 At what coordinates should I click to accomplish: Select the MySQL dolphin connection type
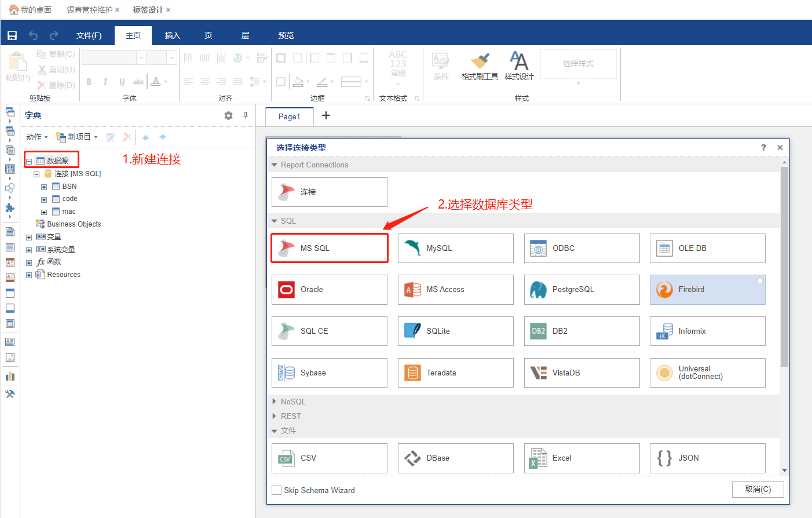click(x=455, y=249)
